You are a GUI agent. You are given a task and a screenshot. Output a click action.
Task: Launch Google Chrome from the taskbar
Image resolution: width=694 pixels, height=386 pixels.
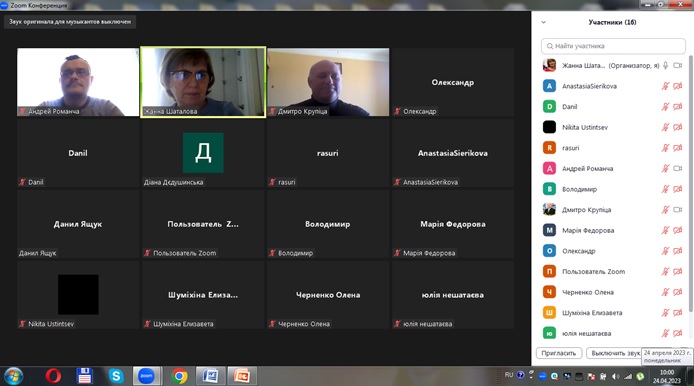click(180, 376)
